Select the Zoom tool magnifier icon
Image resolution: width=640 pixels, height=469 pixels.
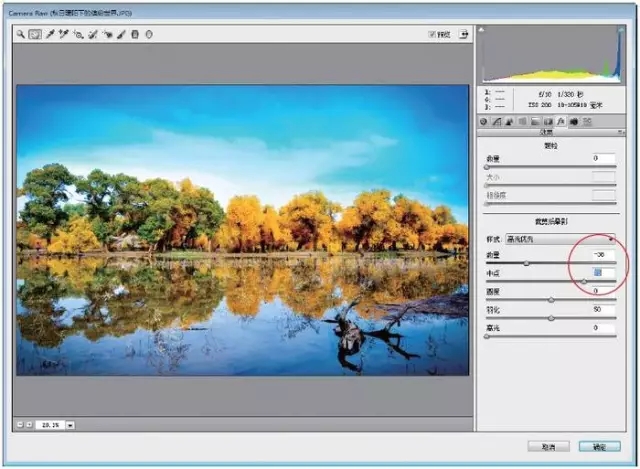click(20, 33)
